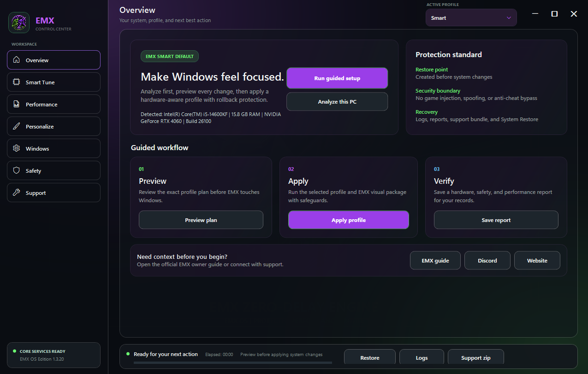
Task: Switch to the Performance section
Action: tap(53, 104)
